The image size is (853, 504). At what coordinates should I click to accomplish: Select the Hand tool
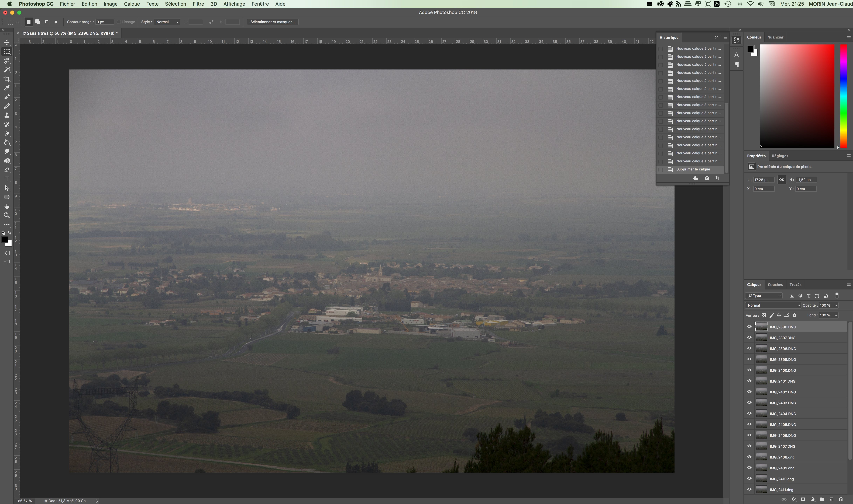[7, 206]
